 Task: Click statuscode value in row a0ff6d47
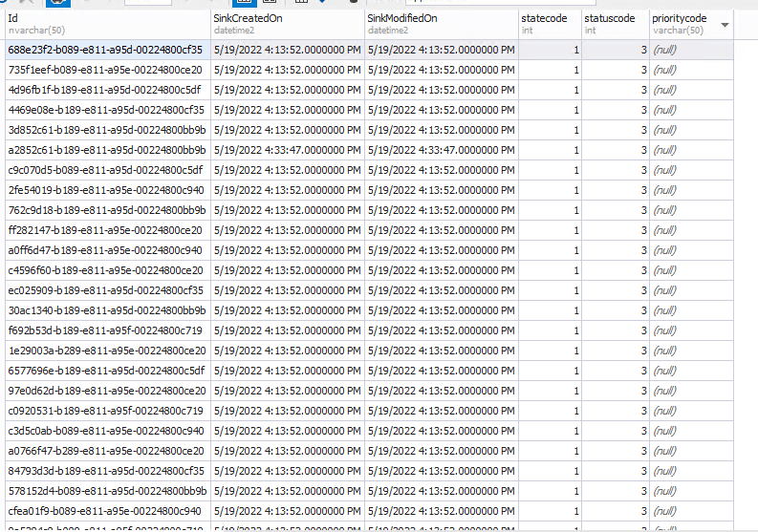pos(615,250)
